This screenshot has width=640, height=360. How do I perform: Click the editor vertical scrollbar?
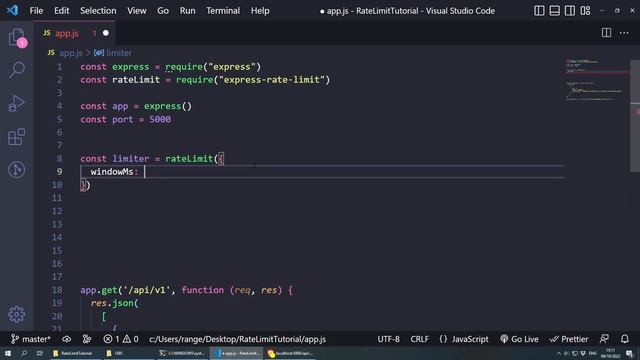635,116
